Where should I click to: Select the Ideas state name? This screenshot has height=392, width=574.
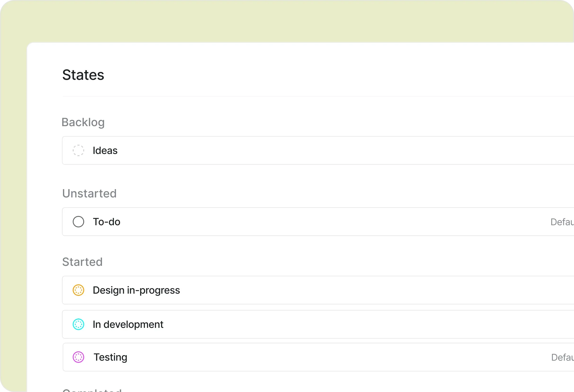[x=105, y=150]
